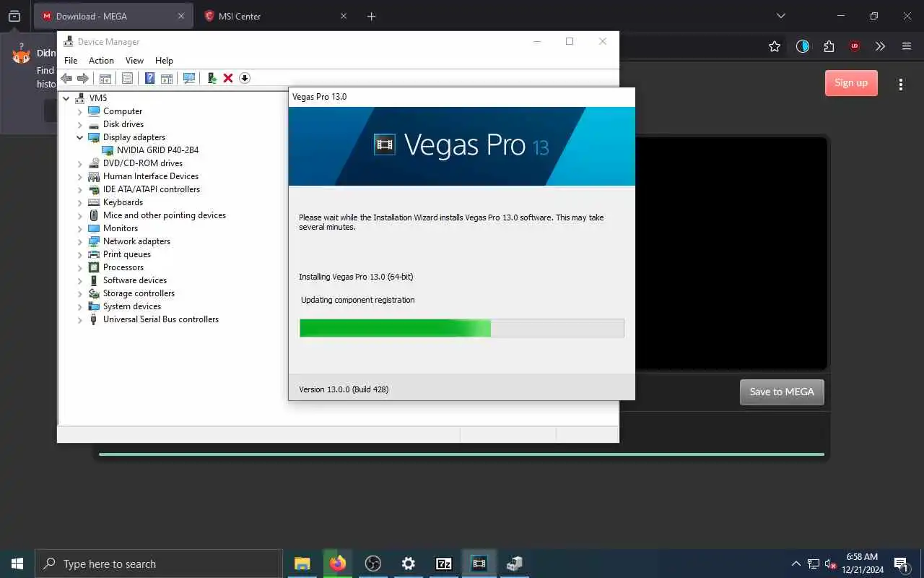Click the Vegas Pro installation progress bar
This screenshot has width=924, height=578.
461,328
